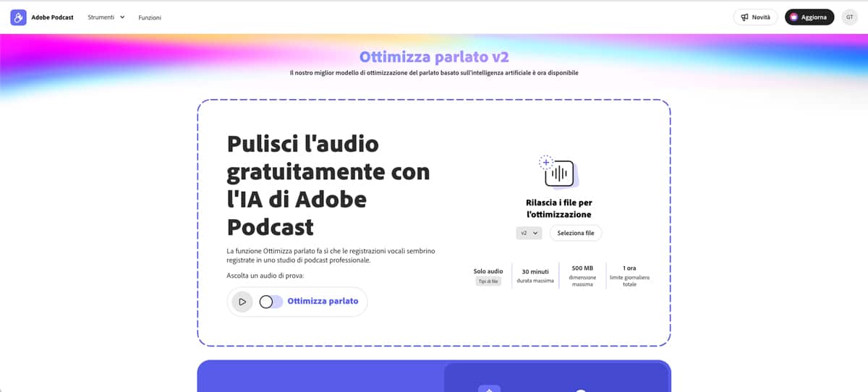
Task: Click the '500 MB' size limit text
Action: click(582, 268)
